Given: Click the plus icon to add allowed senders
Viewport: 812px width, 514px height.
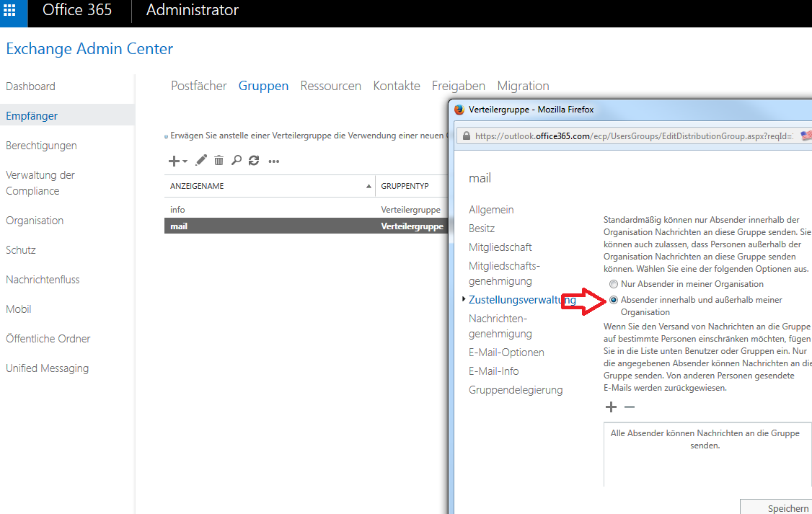Looking at the screenshot, I should tap(611, 407).
